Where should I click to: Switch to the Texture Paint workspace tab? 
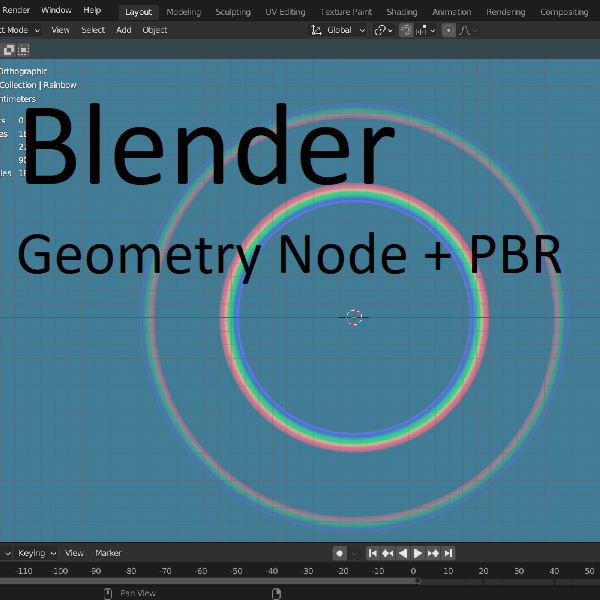coord(346,12)
